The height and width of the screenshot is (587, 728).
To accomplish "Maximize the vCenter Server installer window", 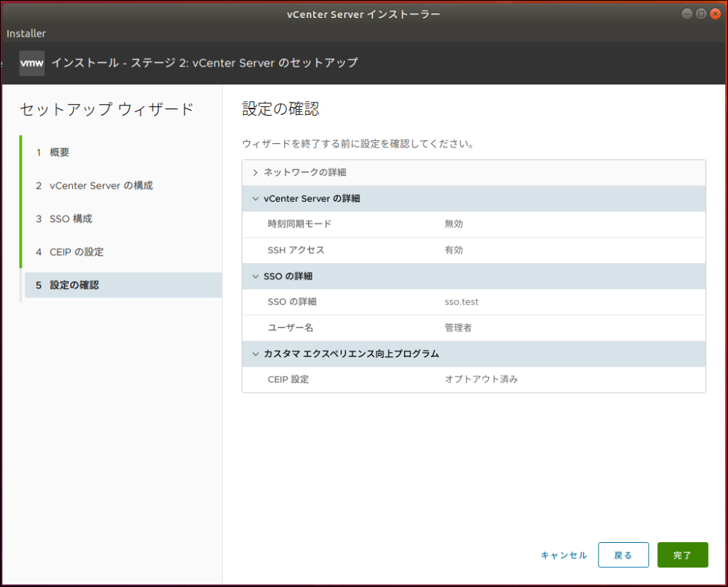I will click(701, 14).
